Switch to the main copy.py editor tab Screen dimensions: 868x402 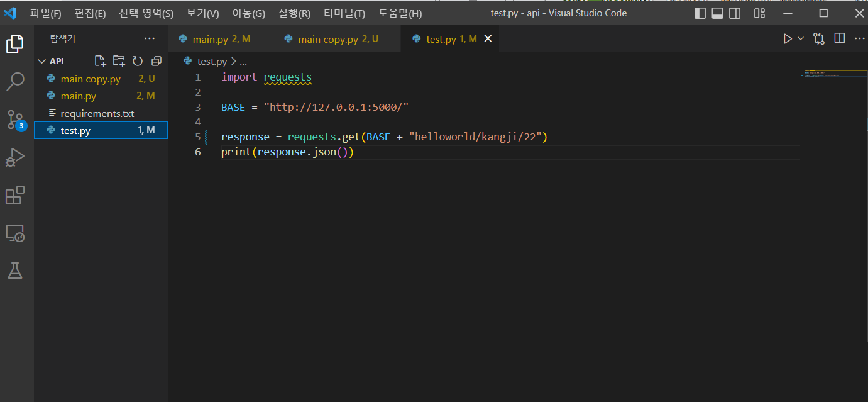337,39
